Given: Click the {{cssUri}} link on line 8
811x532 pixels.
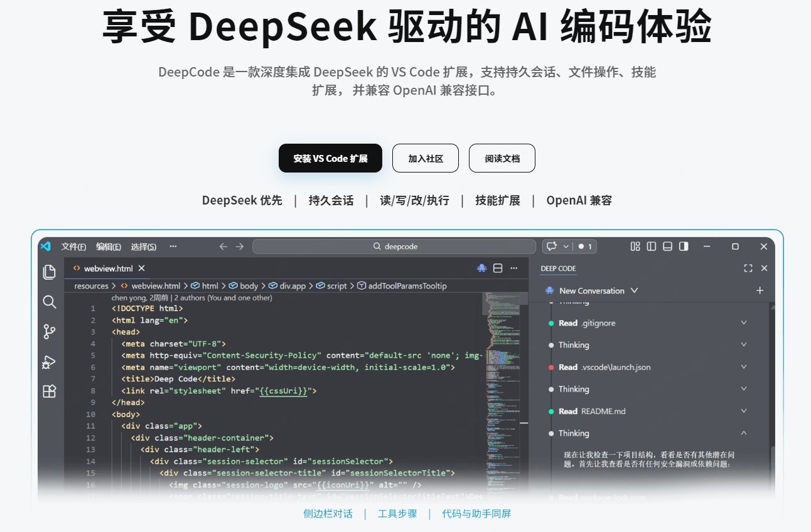Looking at the screenshot, I should [282, 391].
